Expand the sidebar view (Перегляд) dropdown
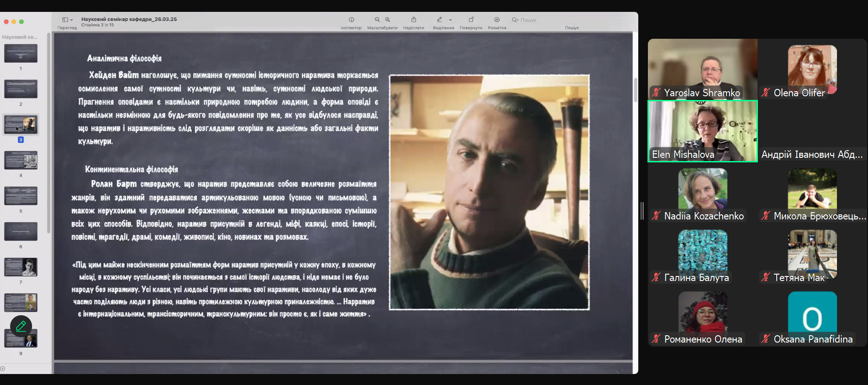The image size is (868, 385). point(67,20)
